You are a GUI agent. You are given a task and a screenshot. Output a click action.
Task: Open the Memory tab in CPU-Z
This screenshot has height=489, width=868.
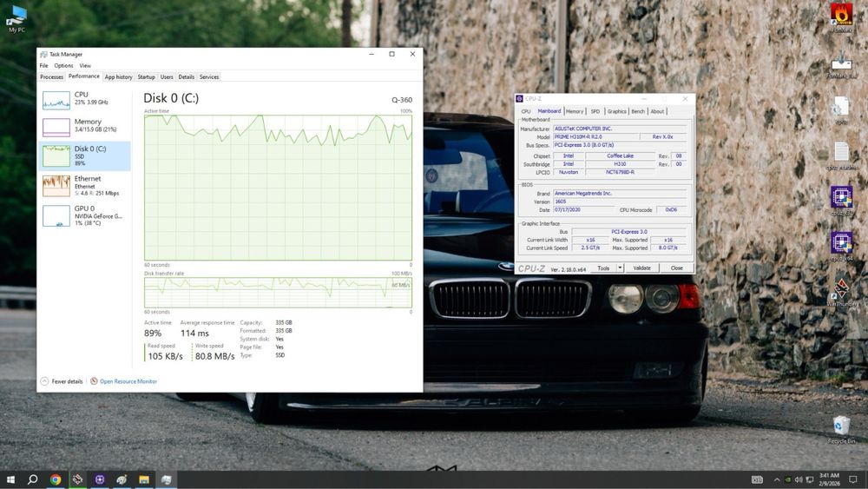pos(575,111)
